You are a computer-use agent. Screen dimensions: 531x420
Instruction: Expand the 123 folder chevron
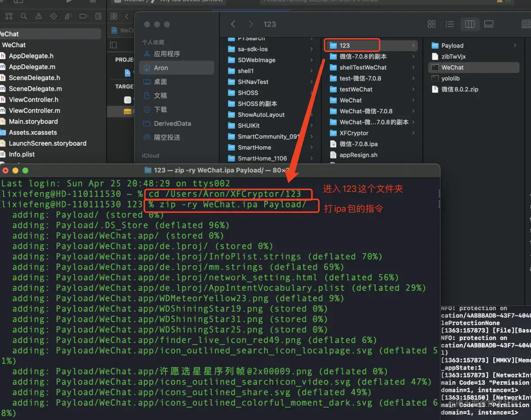click(413, 46)
